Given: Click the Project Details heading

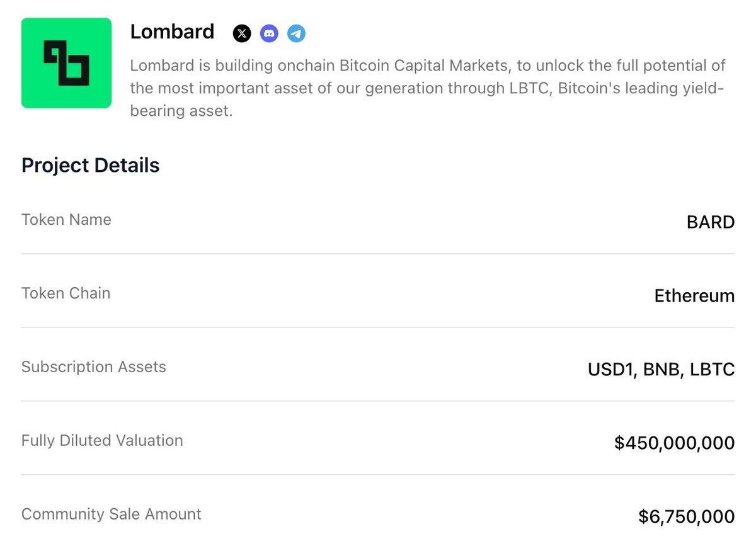Looking at the screenshot, I should (x=91, y=166).
